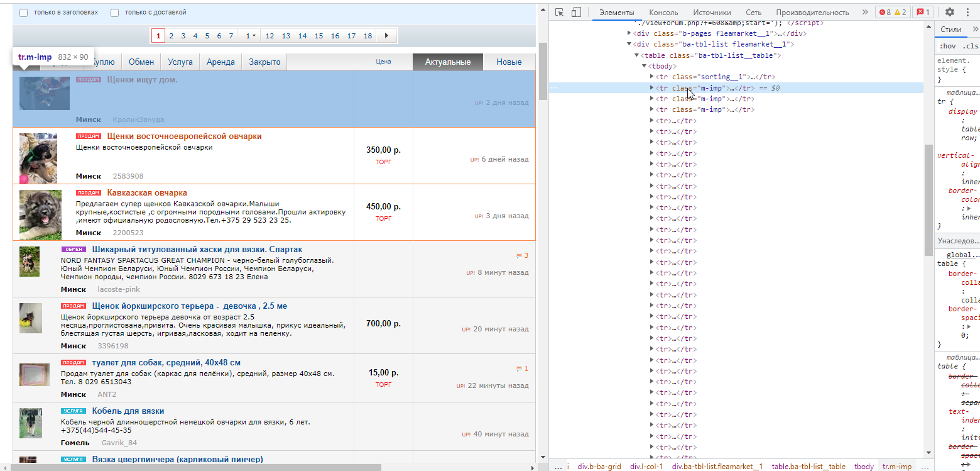The width and height of the screenshot is (980, 471).
Task: Open the DevTools three-dot customize menu
Action: [x=967, y=12]
